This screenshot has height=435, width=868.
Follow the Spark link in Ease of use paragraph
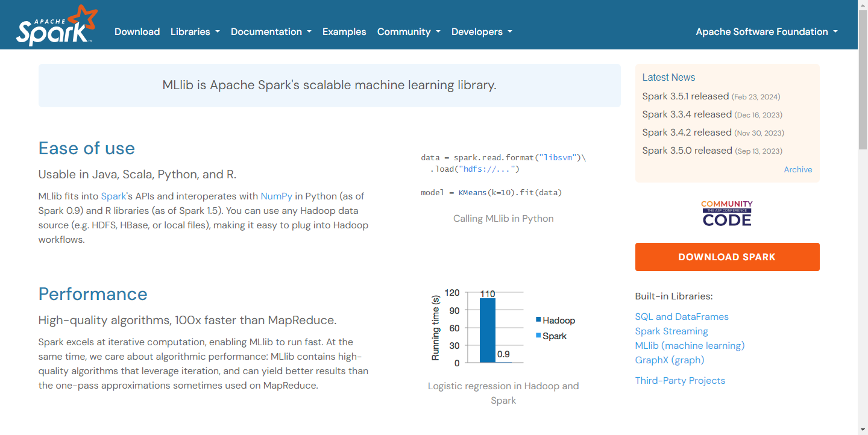(113, 196)
